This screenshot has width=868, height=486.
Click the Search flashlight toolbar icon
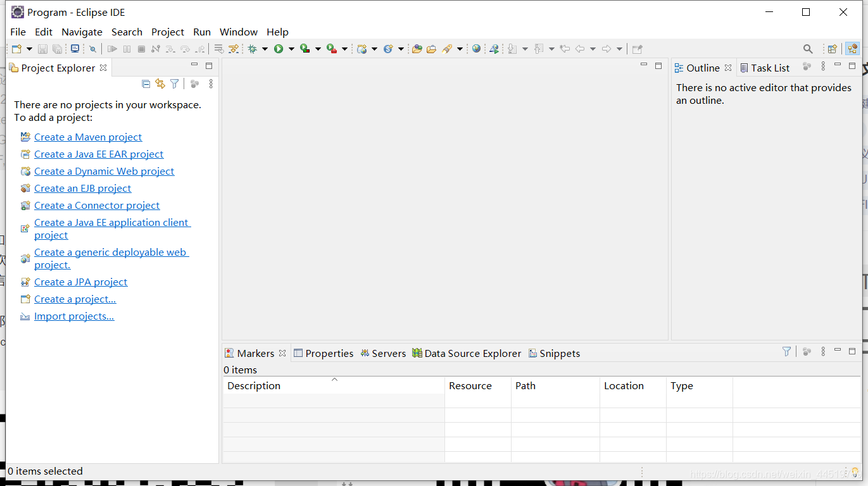447,49
